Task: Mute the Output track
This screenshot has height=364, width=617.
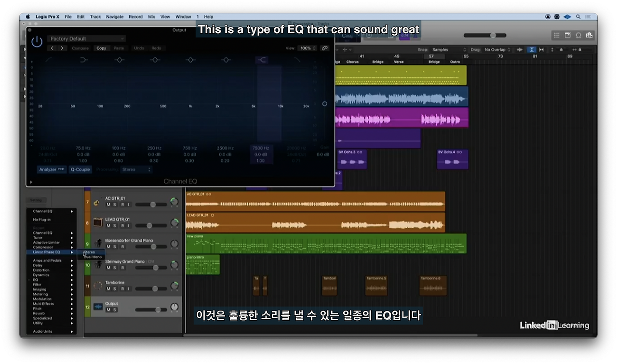Action: click(x=108, y=310)
